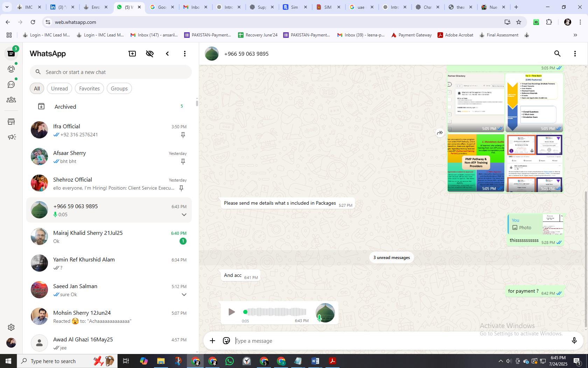Open Word from the Windows taskbar
Viewport: 588px width, 368px height.
(x=315, y=361)
